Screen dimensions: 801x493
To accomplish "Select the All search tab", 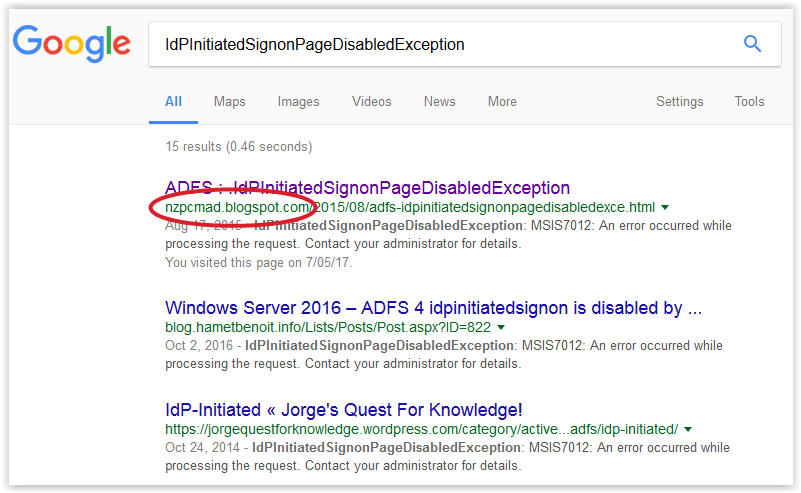I will click(x=173, y=102).
